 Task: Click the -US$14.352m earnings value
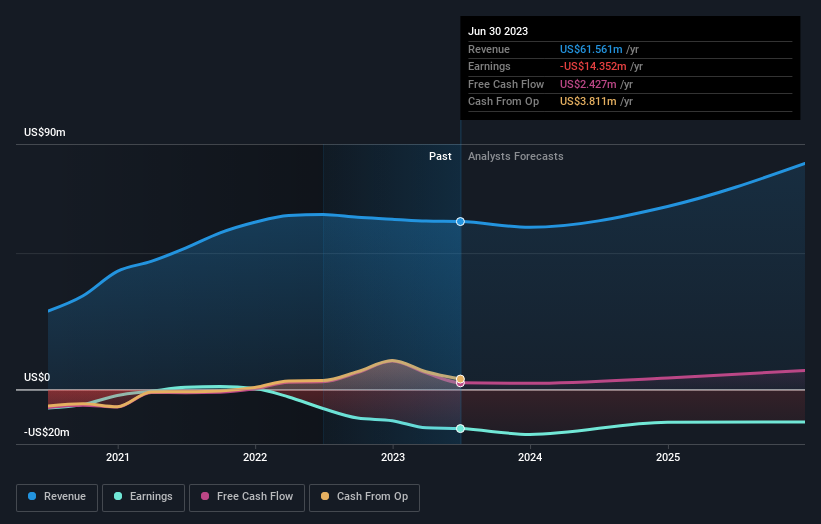coord(593,66)
